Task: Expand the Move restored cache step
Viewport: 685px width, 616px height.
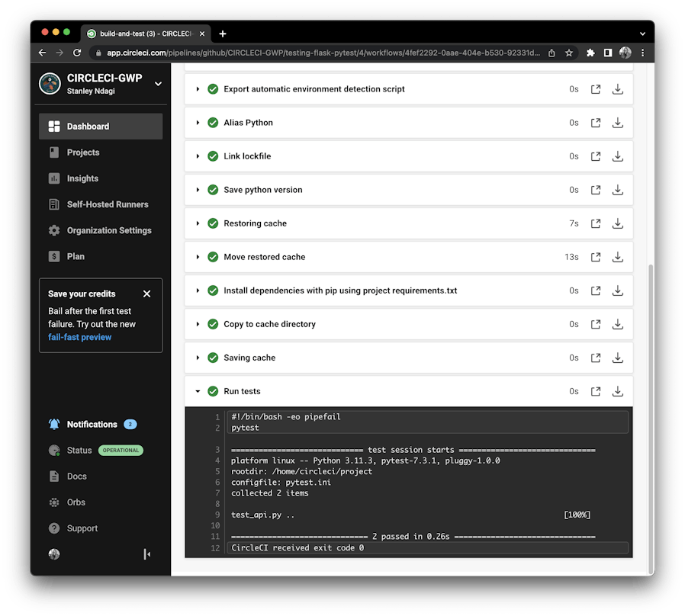Action: (198, 257)
